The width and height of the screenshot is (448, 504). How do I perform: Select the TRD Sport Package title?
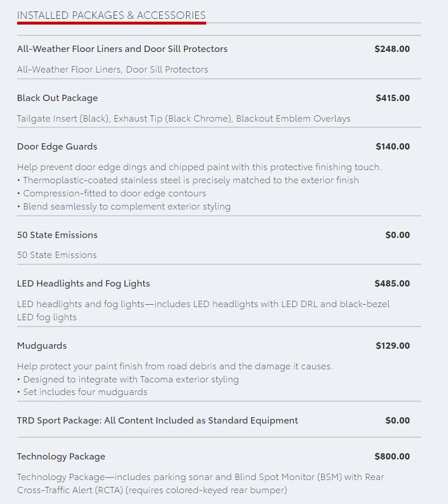coord(158,421)
